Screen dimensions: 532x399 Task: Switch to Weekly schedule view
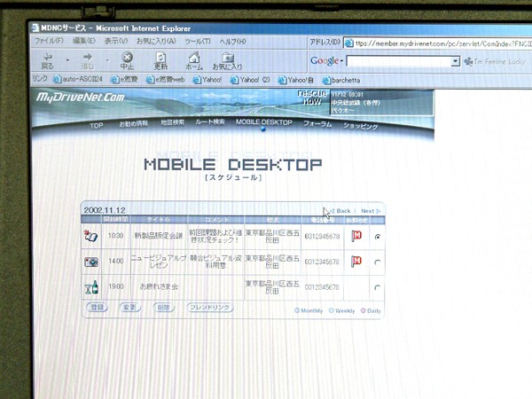click(341, 311)
